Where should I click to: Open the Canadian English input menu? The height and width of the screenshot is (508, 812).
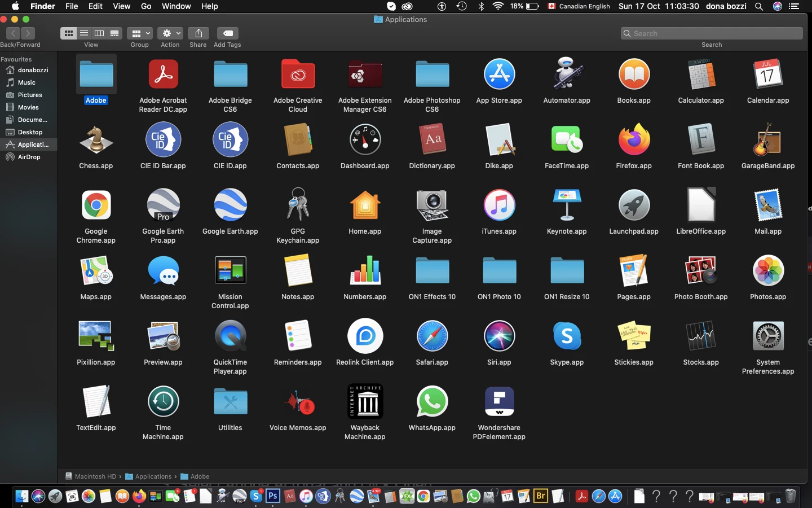pos(579,6)
